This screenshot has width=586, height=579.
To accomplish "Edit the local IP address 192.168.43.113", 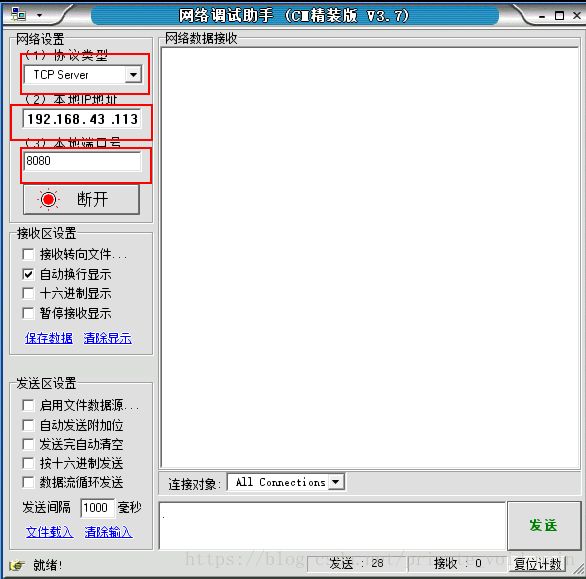I will point(82,119).
